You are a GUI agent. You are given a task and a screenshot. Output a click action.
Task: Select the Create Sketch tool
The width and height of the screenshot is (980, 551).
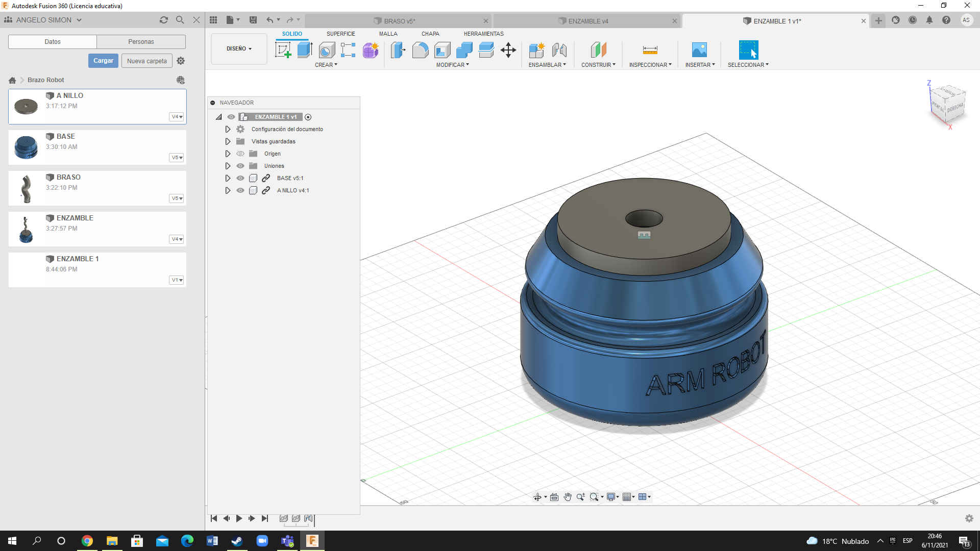(283, 50)
